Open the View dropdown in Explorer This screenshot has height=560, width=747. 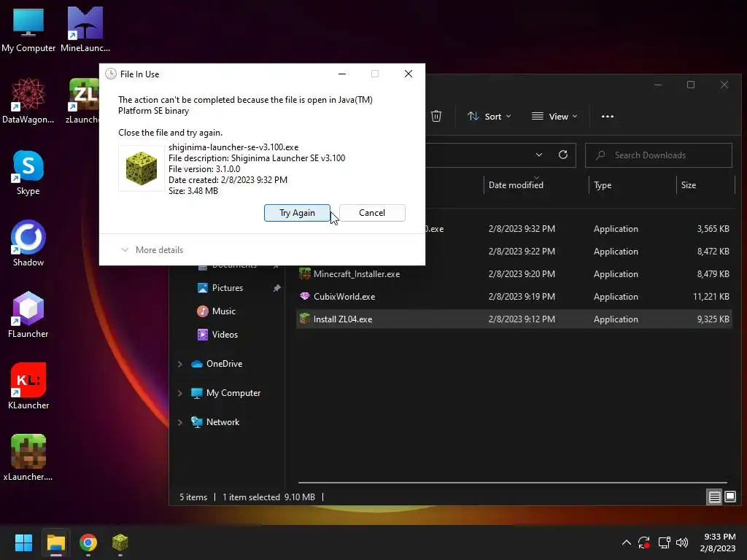pos(554,116)
